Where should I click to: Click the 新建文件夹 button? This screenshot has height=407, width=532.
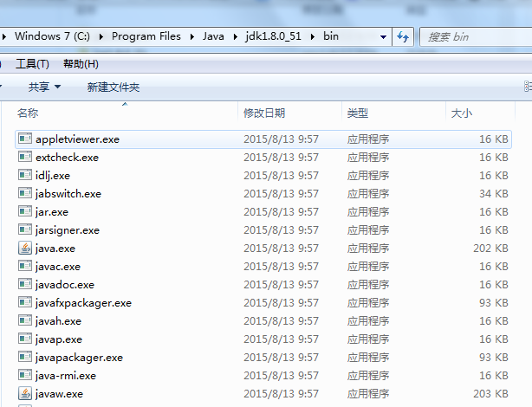coord(114,87)
